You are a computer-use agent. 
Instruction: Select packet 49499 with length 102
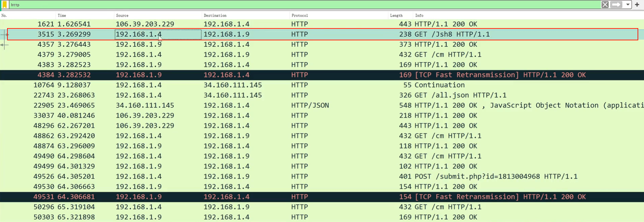coord(322,166)
